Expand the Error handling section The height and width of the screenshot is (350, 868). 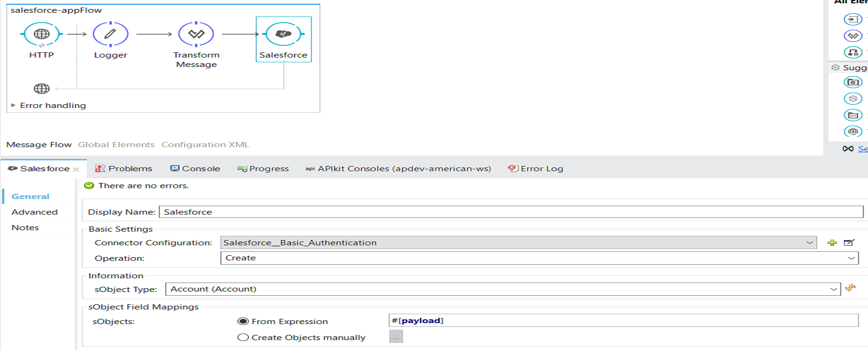(x=13, y=105)
